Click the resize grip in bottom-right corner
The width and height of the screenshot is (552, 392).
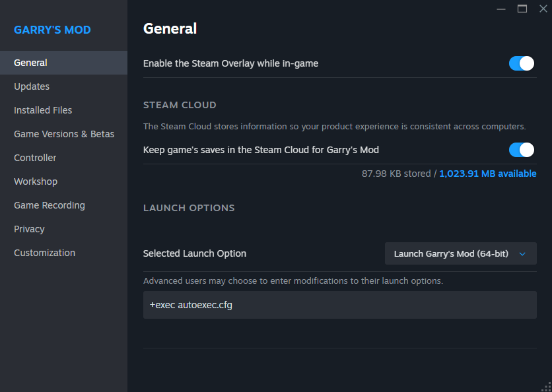tap(545, 386)
